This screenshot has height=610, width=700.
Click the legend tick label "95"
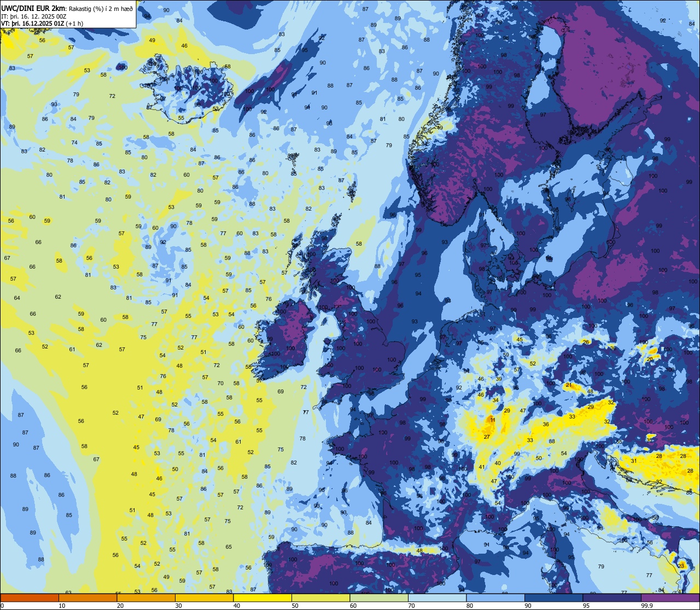click(586, 606)
